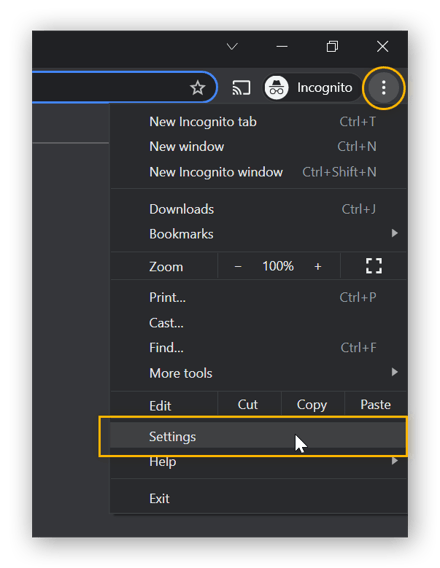Minimize the Chrome window
Image resolution: width=440 pixels, height=568 pixels.
(x=282, y=47)
